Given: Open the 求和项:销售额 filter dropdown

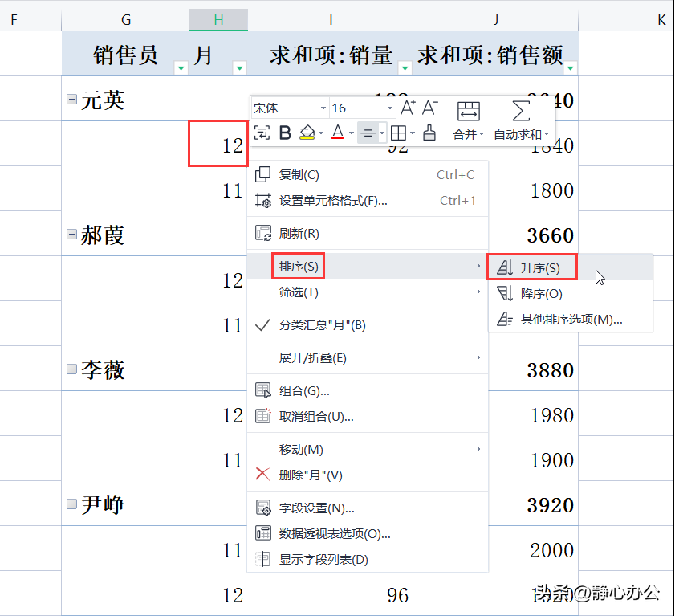Looking at the screenshot, I should 571,68.
